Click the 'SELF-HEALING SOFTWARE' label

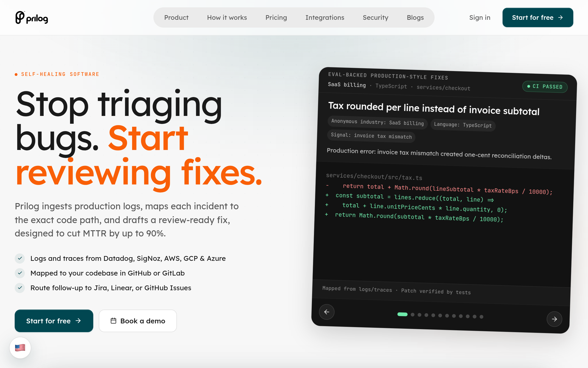pyautogui.click(x=60, y=74)
